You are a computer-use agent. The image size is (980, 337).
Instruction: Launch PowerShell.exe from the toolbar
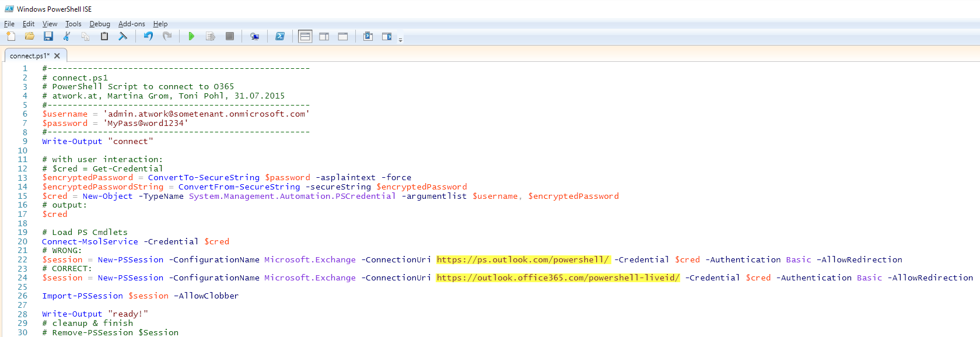point(280,36)
